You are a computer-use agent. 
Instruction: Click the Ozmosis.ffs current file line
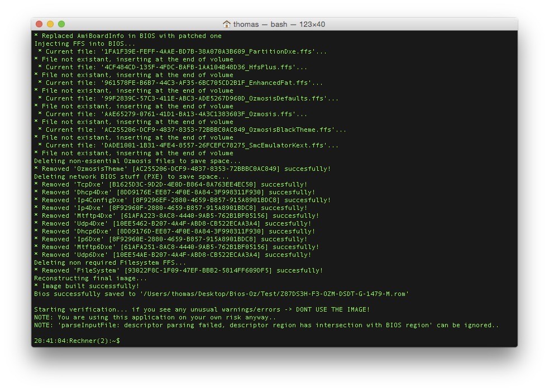click(x=172, y=114)
